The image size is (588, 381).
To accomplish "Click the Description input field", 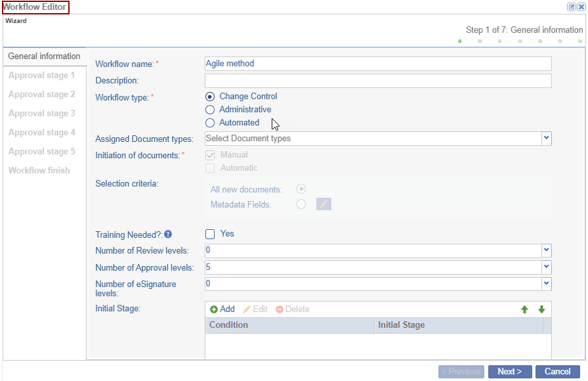I will pyautogui.click(x=378, y=81).
